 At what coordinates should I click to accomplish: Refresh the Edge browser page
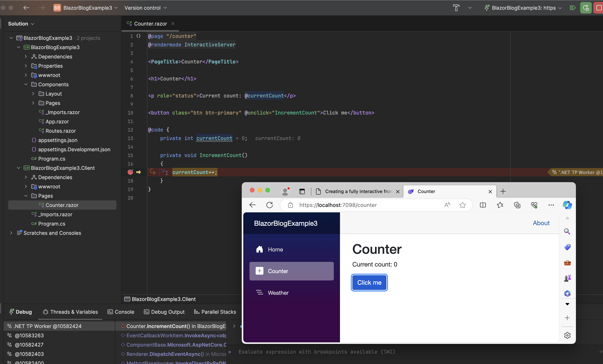click(269, 205)
